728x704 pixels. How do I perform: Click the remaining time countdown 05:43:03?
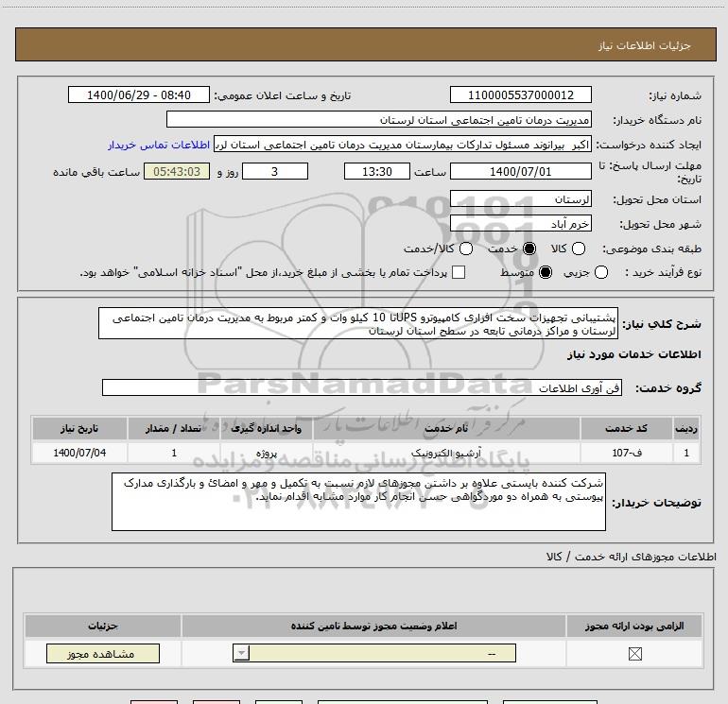pyautogui.click(x=177, y=171)
